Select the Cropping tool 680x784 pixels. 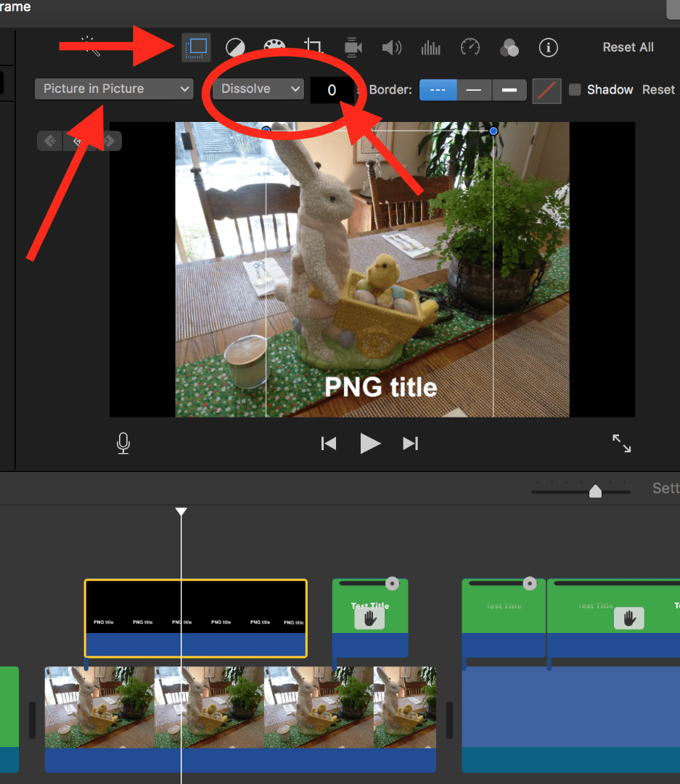[x=314, y=46]
